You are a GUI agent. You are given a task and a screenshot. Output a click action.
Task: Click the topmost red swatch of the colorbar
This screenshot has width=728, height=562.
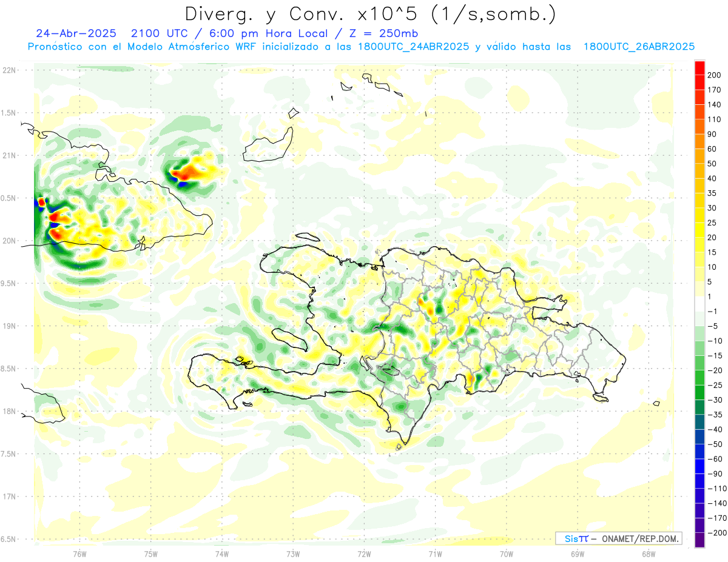coord(700,68)
